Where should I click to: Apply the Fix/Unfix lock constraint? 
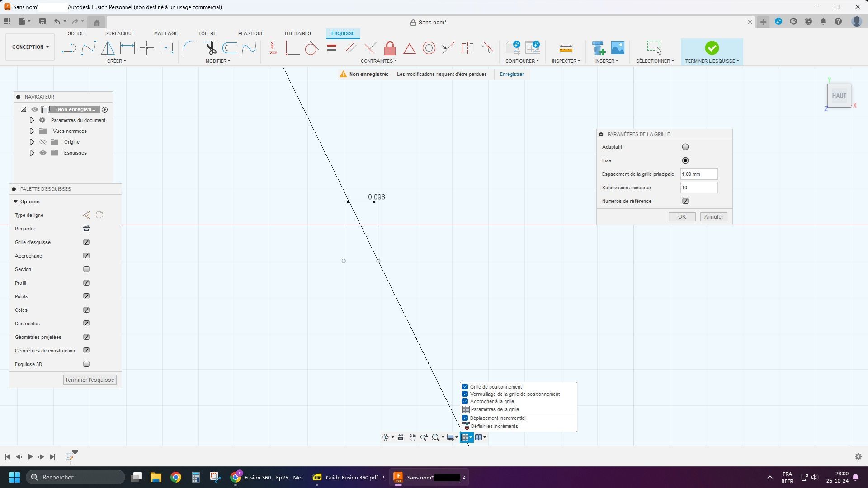[390, 48]
